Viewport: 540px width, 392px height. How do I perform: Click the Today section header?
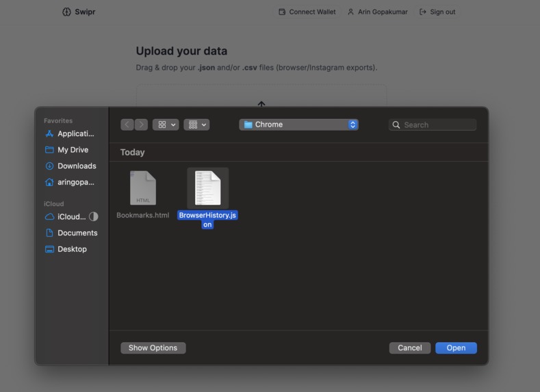click(x=133, y=152)
